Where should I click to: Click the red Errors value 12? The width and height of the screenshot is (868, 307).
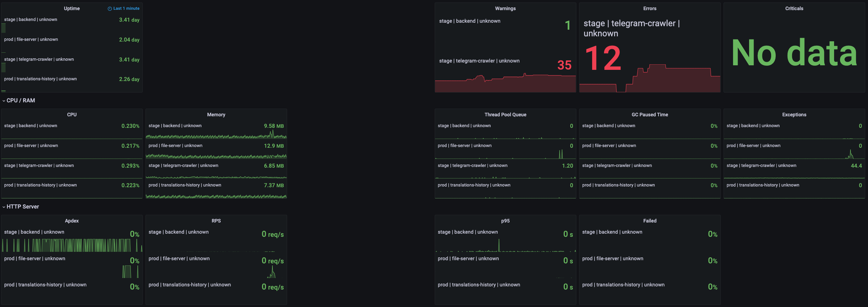tap(603, 58)
